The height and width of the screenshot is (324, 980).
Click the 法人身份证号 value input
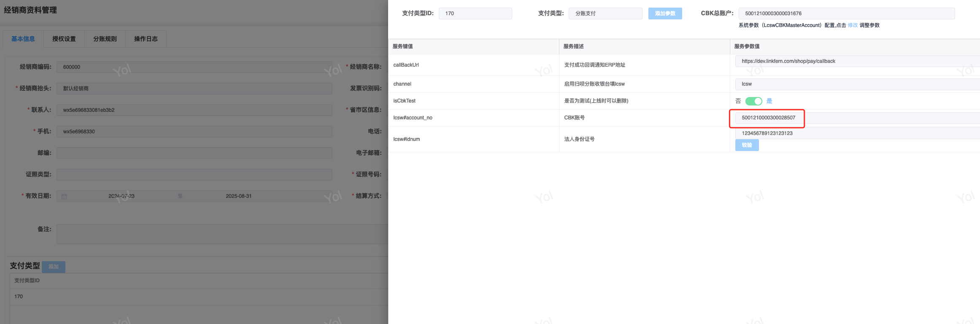tap(856, 133)
